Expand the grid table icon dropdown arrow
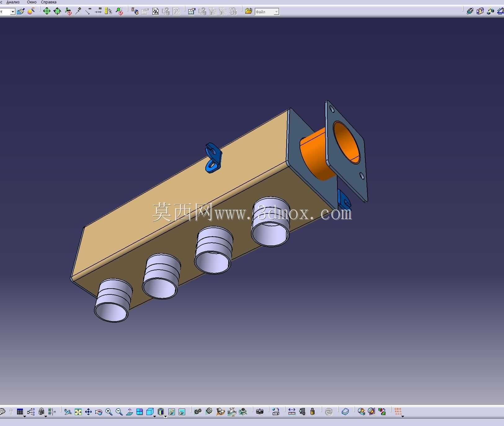 click(25, 416)
